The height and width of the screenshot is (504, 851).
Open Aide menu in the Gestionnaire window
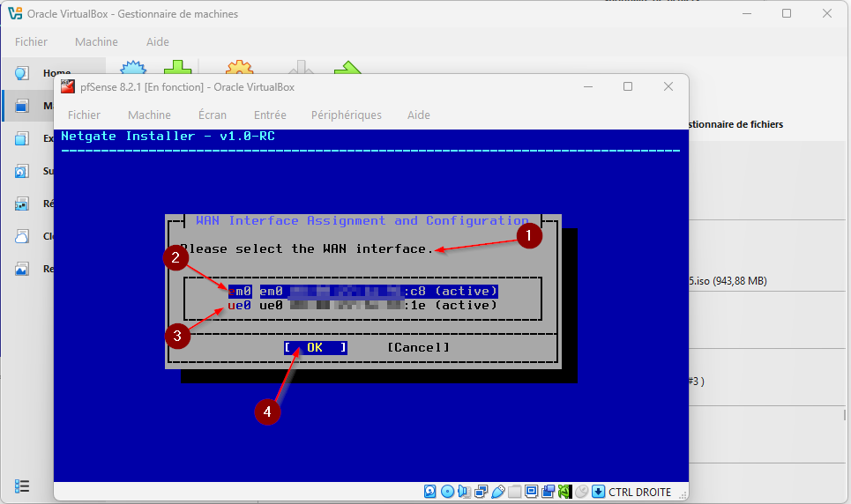157,41
